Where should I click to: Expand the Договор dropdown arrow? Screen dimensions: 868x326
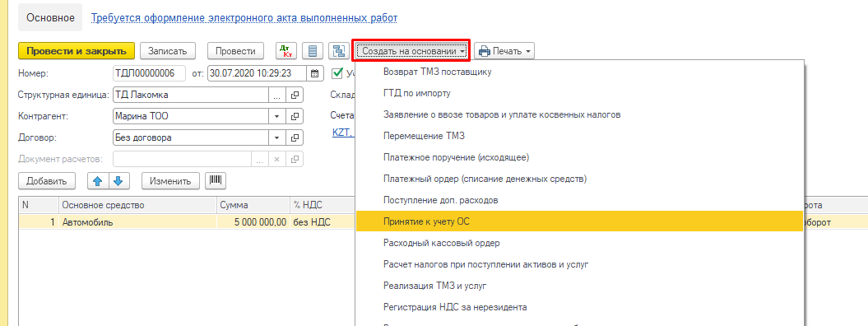[277, 137]
